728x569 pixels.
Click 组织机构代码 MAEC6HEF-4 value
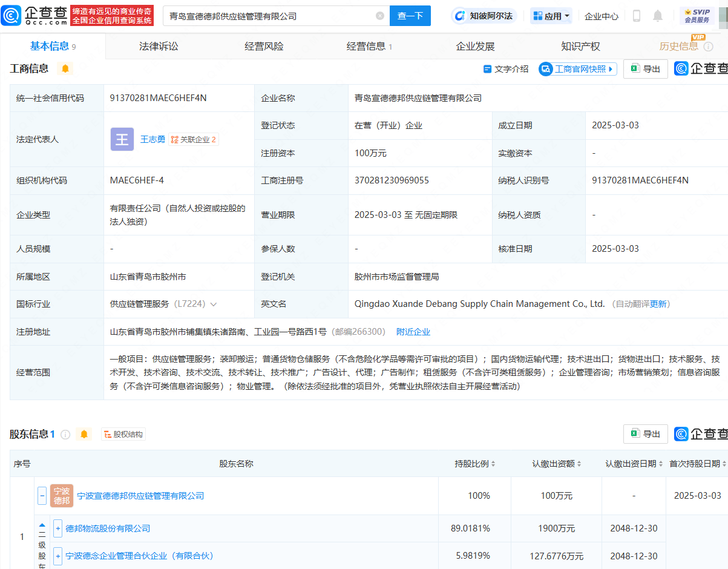(x=137, y=180)
